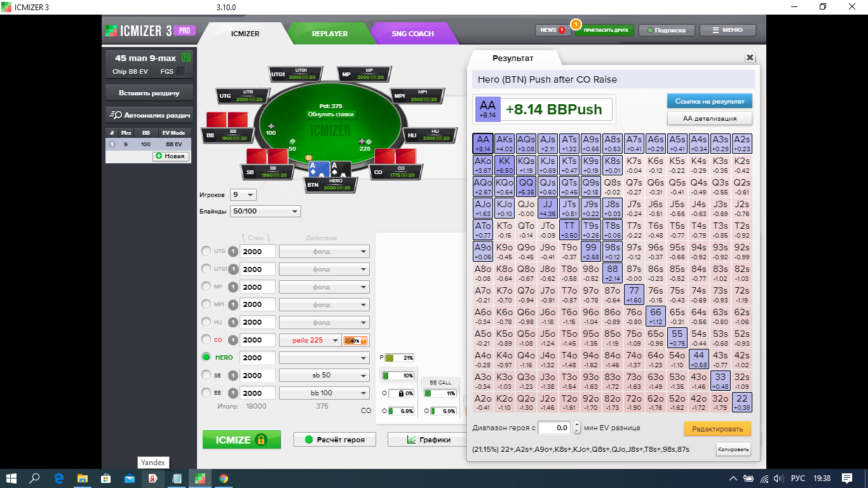Click the 1 badge next to CO stack
This screenshot has height=488, width=868.
233,340
